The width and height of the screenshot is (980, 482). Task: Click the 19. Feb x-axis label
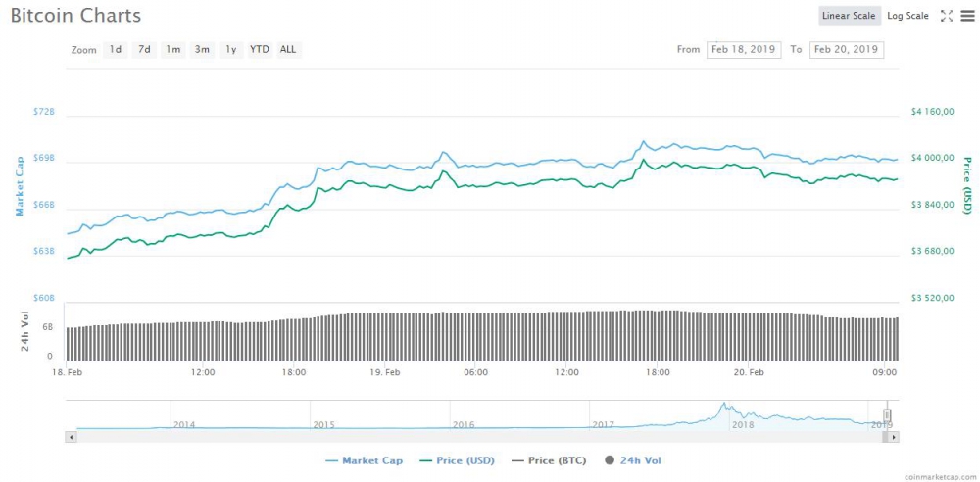tap(385, 372)
